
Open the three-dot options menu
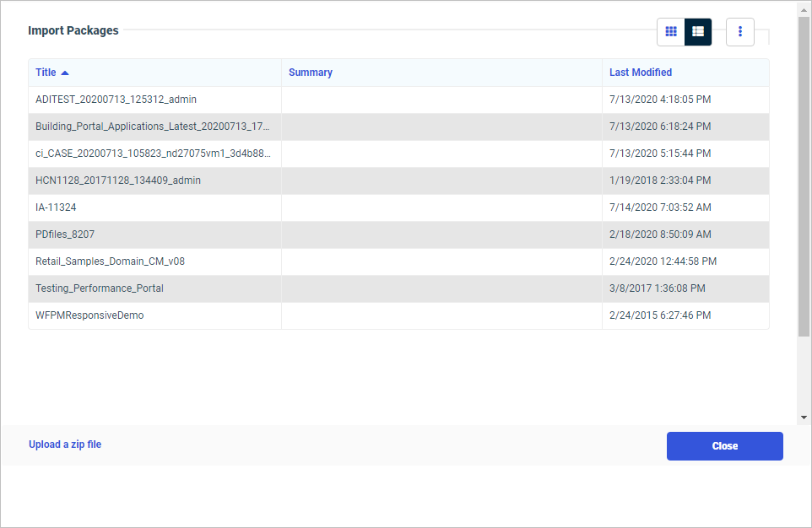click(740, 31)
